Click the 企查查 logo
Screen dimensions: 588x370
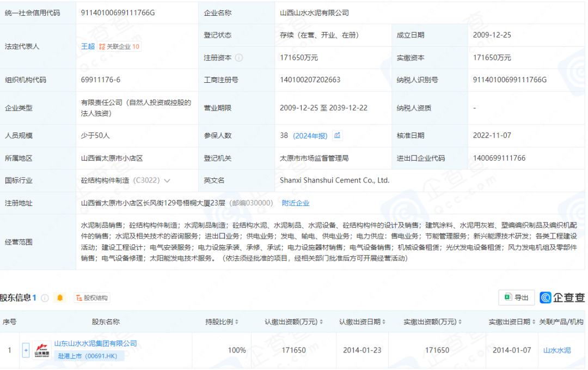pyautogui.click(x=562, y=298)
